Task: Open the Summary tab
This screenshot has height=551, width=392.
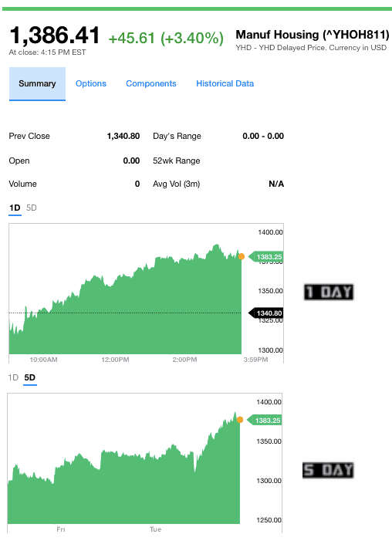Action: [37, 83]
